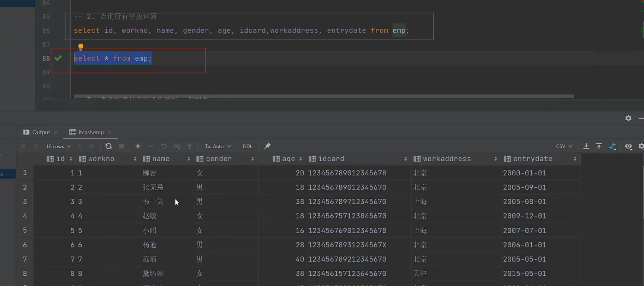Click the name cell 杨逍
The height and width of the screenshot is (286, 644).
pos(150,245)
